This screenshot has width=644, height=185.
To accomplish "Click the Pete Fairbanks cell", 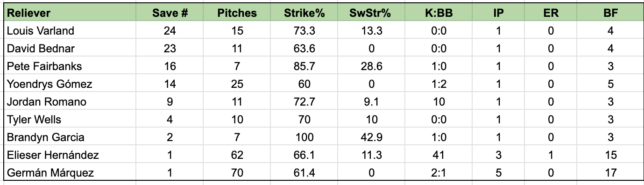I will pos(70,66).
